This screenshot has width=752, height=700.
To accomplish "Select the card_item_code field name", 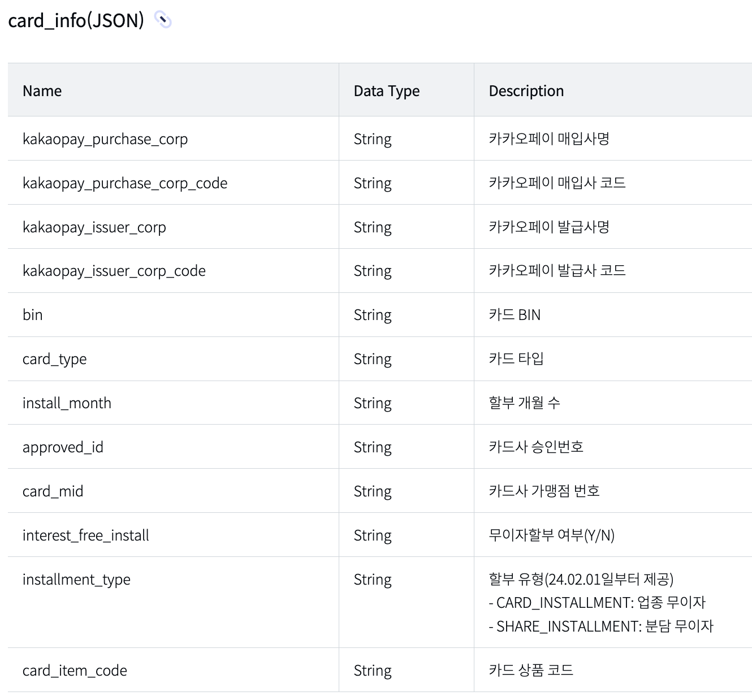I will (75, 671).
